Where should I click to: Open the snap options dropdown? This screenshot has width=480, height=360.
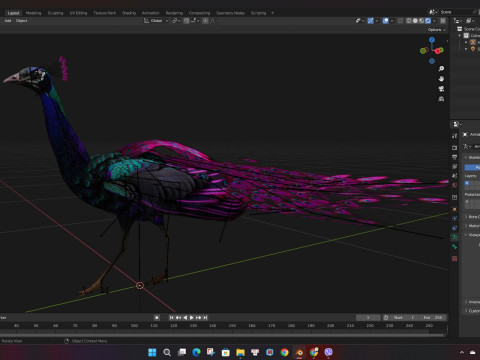click(195, 21)
